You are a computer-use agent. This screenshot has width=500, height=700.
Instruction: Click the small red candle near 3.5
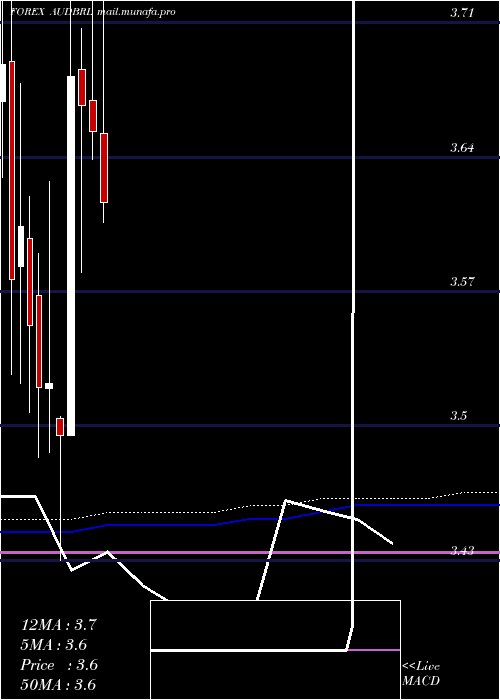(60, 427)
